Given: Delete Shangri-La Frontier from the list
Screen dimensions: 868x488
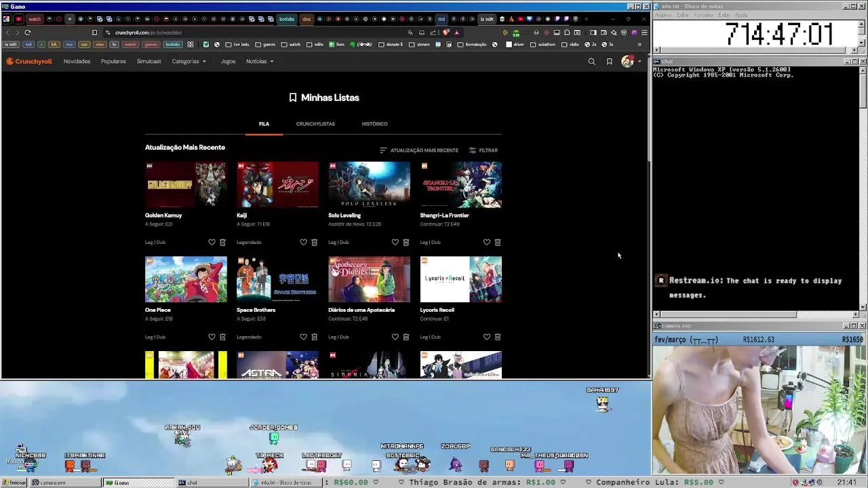Looking at the screenshot, I should click(x=497, y=242).
